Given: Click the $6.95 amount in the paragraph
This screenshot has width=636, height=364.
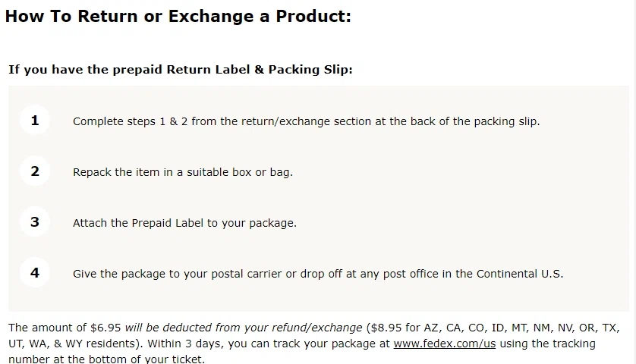Looking at the screenshot, I should click(106, 328).
